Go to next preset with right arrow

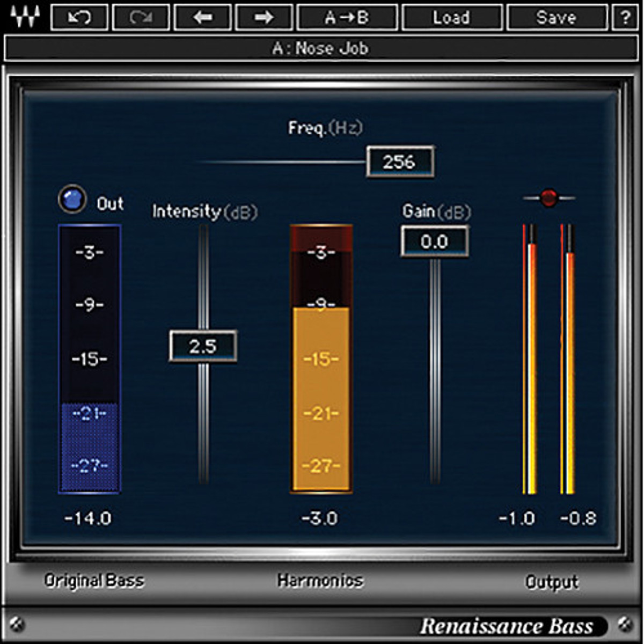(x=264, y=18)
